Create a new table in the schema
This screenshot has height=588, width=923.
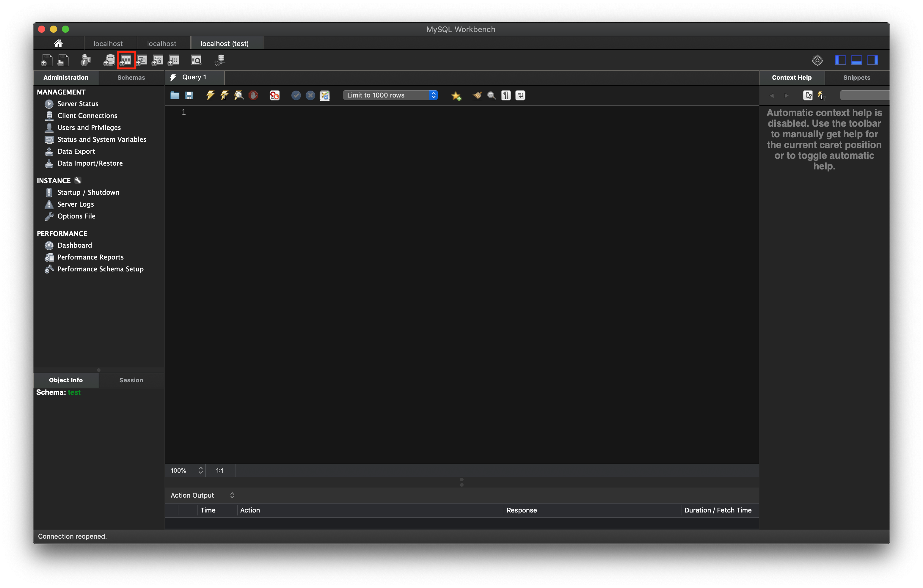click(x=126, y=60)
